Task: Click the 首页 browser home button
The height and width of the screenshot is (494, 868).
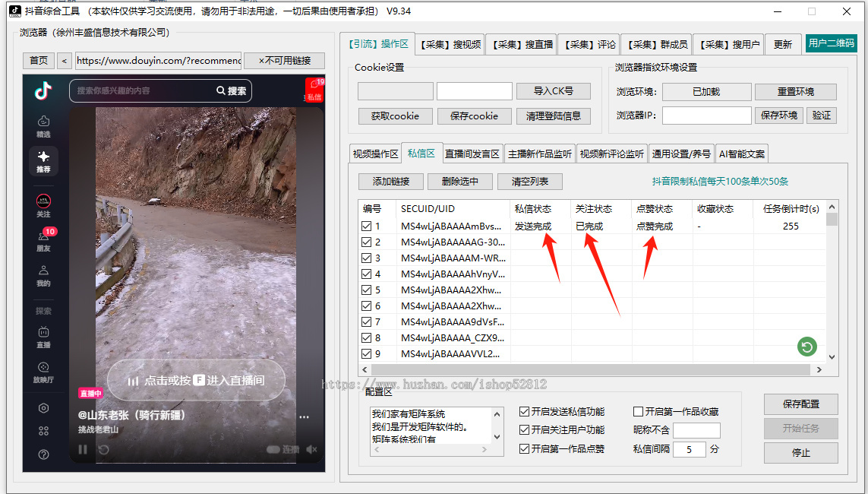Action: pyautogui.click(x=39, y=60)
